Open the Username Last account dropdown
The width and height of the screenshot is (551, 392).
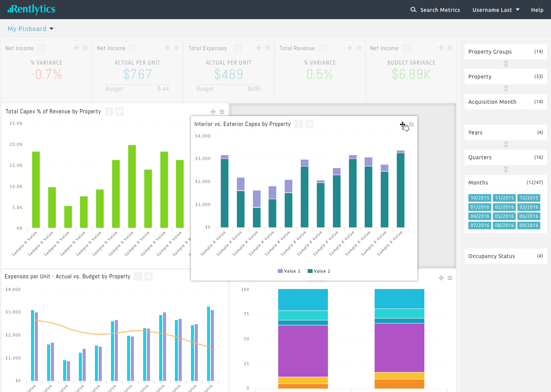[496, 10]
